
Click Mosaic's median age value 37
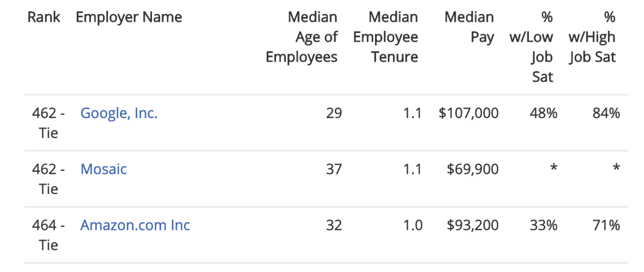pos(334,169)
